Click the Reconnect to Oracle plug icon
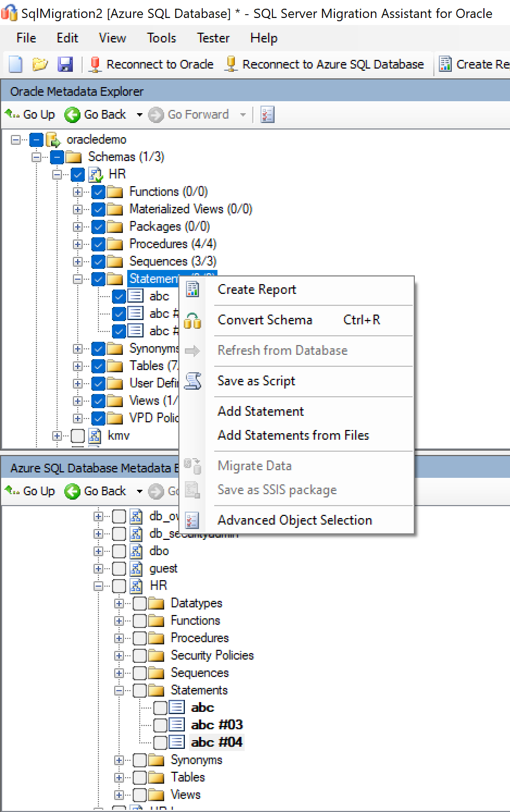 [95, 64]
